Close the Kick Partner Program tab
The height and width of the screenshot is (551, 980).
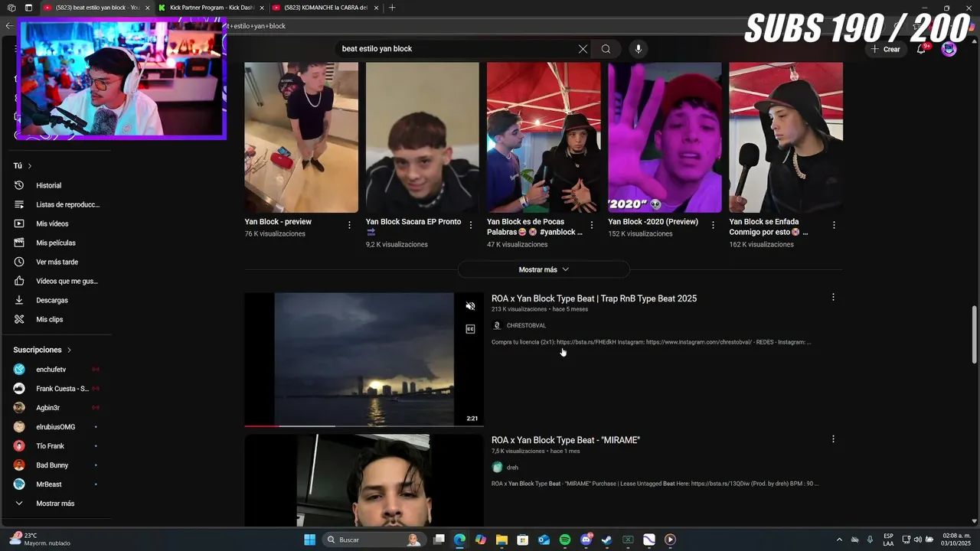(263, 8)
